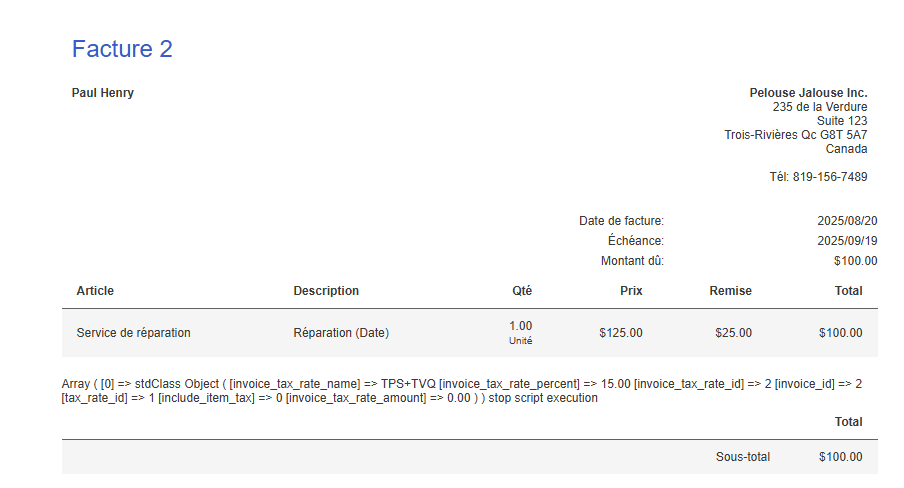Click the Pelouse Jalouse Inc. company name
Screen dimensions: 904x488
(808, 93)
